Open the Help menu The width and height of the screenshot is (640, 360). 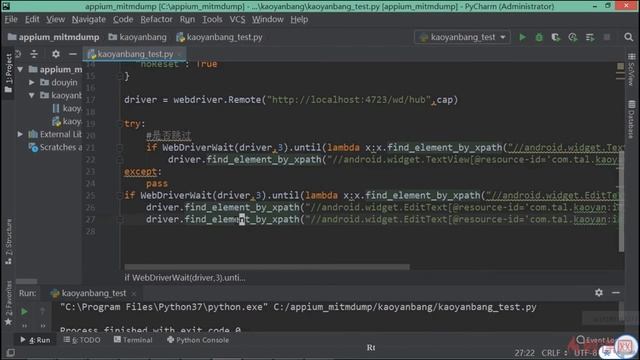(299, 19)
